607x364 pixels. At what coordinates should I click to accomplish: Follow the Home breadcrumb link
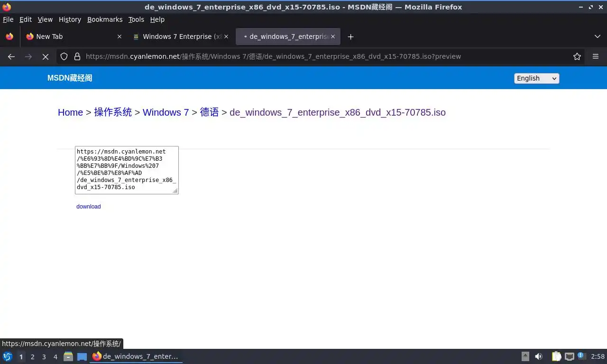coord(70,112)
